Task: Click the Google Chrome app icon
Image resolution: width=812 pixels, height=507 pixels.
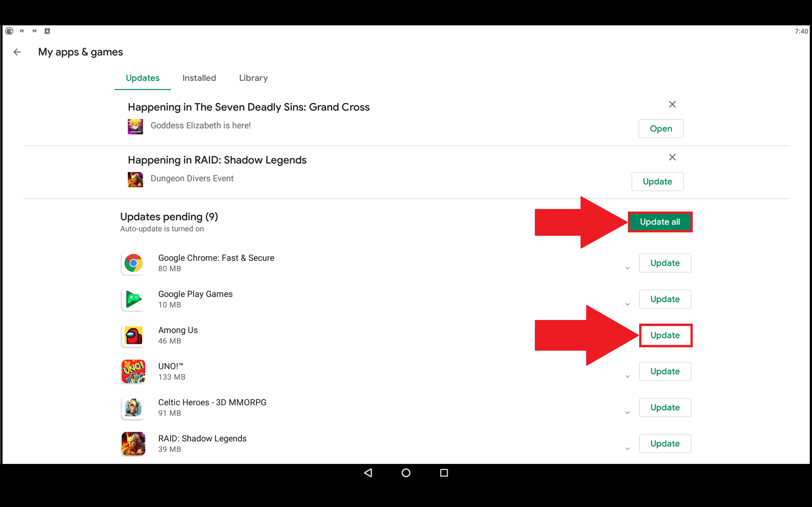Action: click(x=133, y=263)
